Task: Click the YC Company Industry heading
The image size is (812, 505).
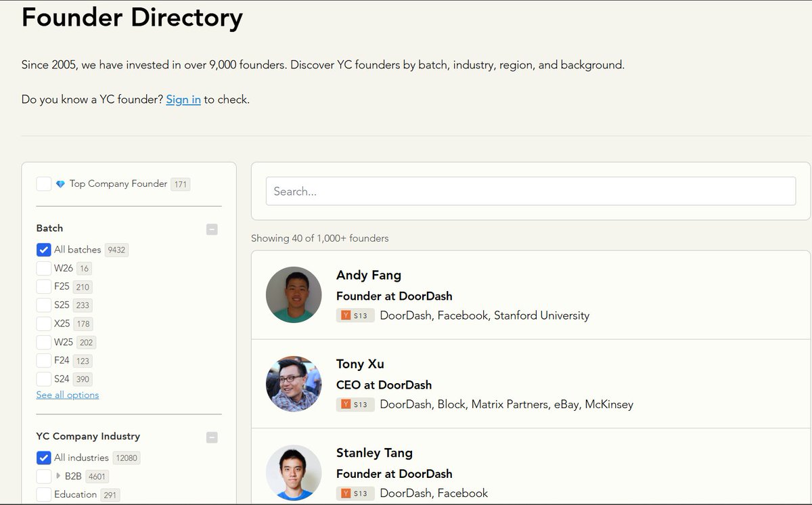Action: coord(88,436)
